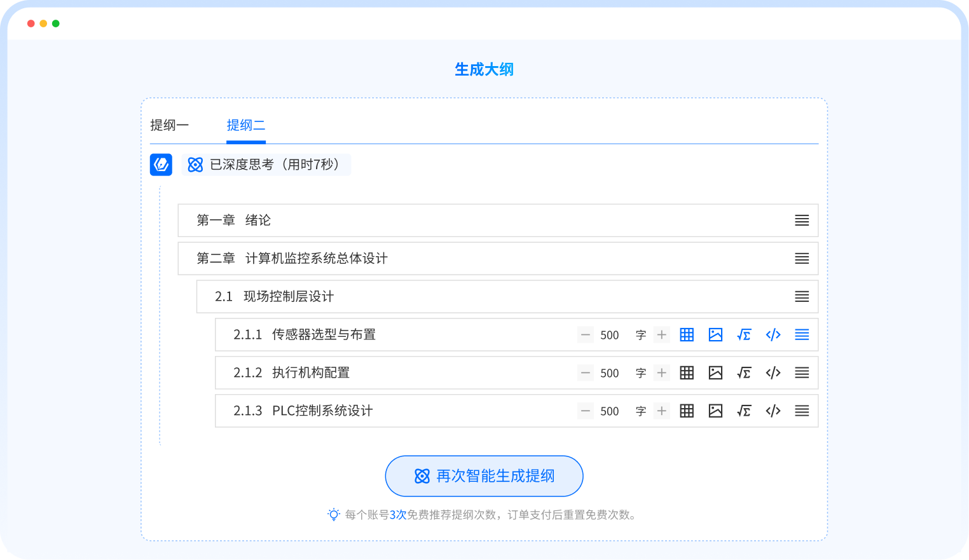This screenshot has height=560, width=969.
Task: Open the options menu on the 第一章 绪论 row
Action: click(x=801, y=220)
